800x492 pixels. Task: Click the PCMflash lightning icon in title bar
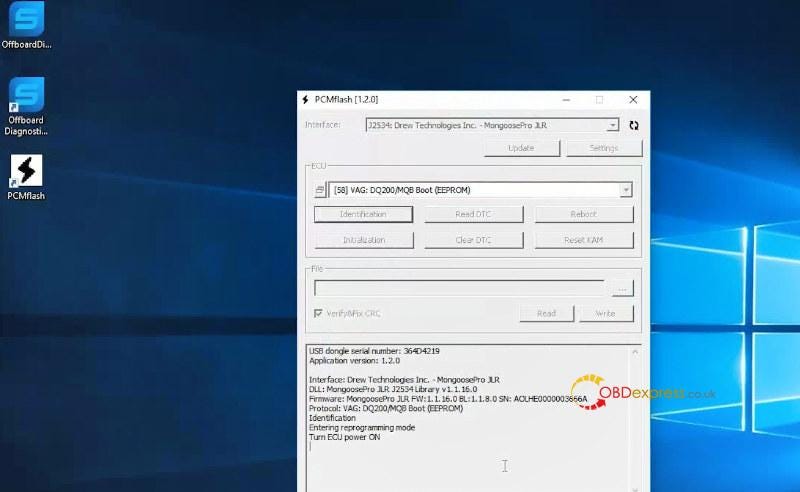(305, 100)
